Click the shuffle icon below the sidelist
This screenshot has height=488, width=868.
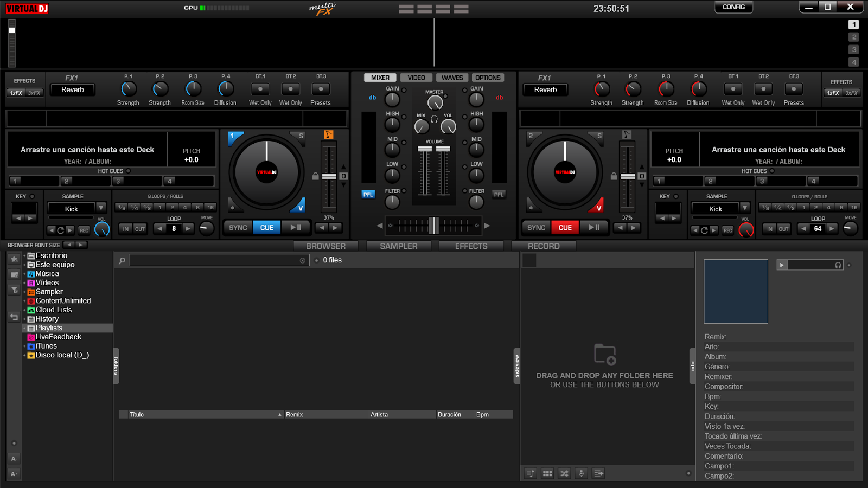564,473
